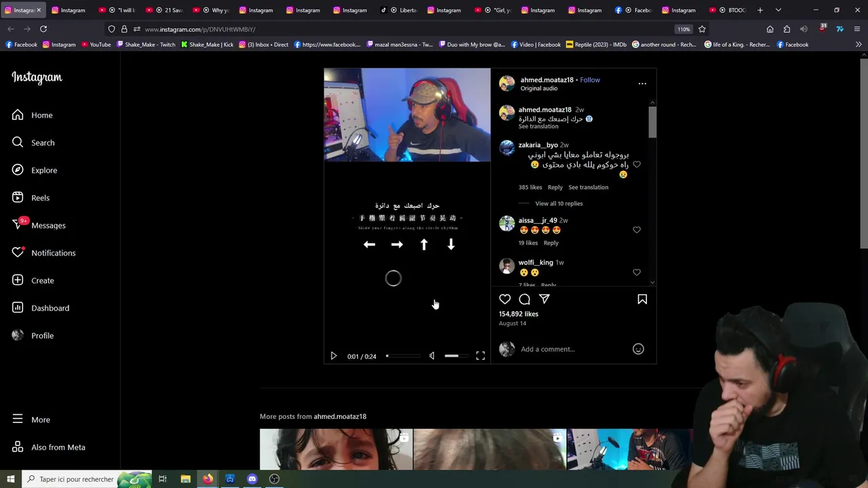
Task: Save the post with bookmark icon
Action: 642,299
